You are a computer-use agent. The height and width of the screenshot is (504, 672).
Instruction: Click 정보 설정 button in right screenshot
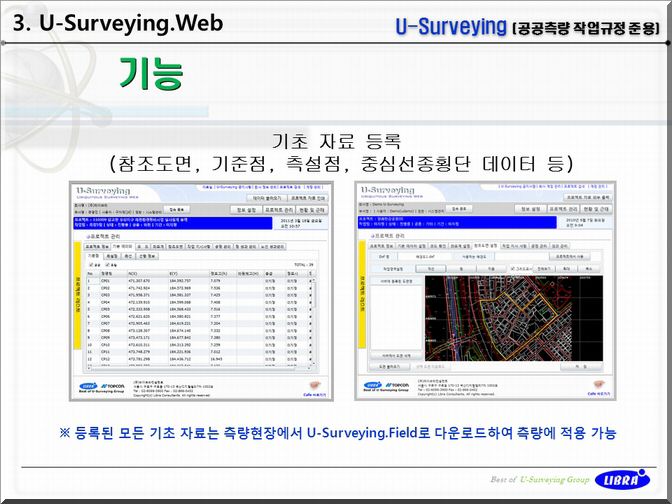[x=531, y=209]
